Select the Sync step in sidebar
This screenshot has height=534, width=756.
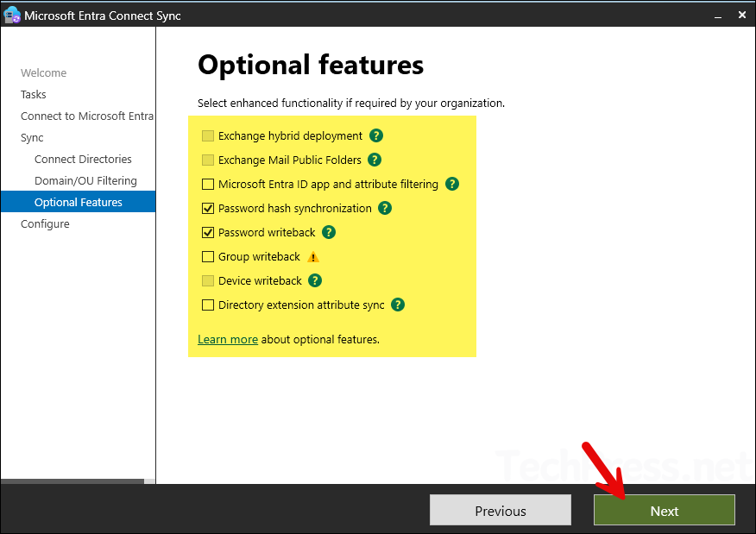point(32,138)
